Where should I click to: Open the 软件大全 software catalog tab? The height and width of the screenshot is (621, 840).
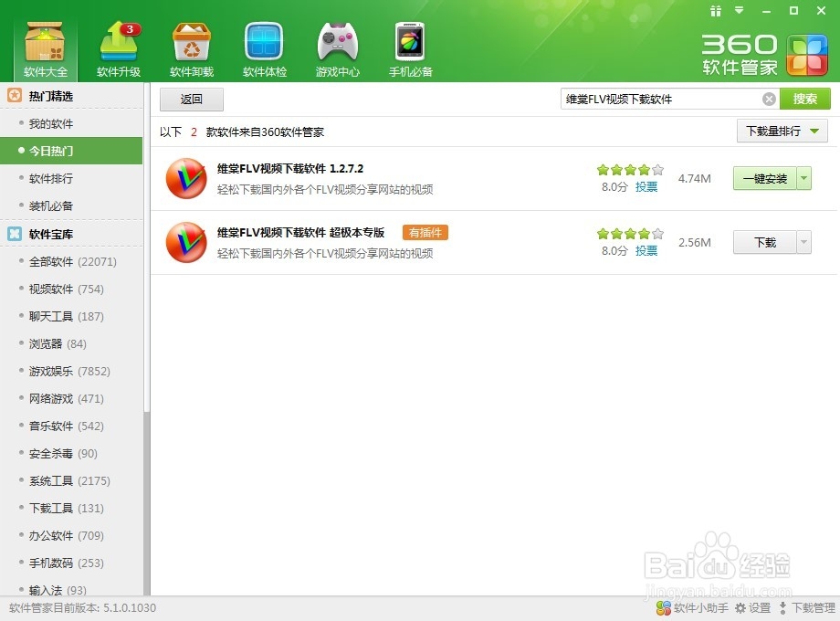[45, 49]
